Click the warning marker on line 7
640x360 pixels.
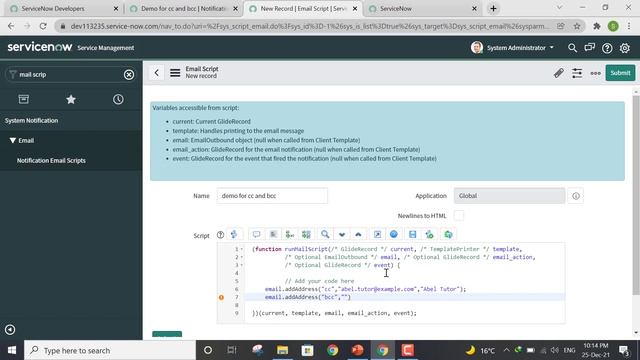[x=221, y=297]
